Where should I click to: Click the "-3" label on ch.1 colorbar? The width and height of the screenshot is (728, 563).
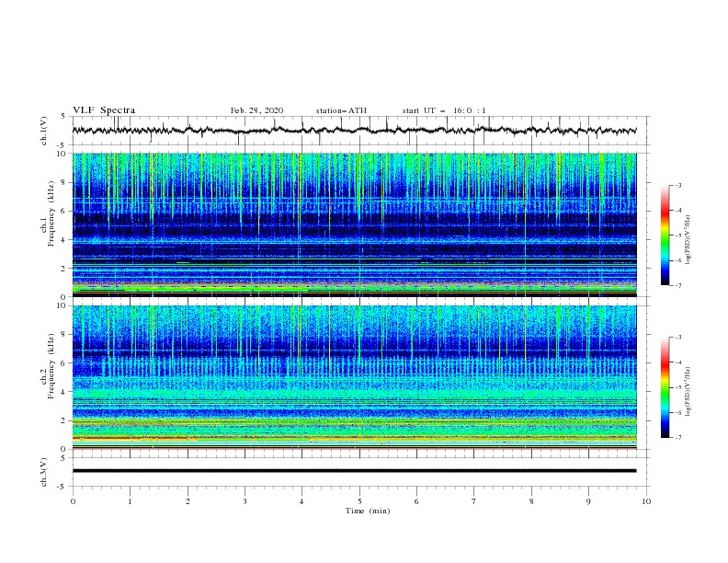pyautogui.click(x=677, y=185)
